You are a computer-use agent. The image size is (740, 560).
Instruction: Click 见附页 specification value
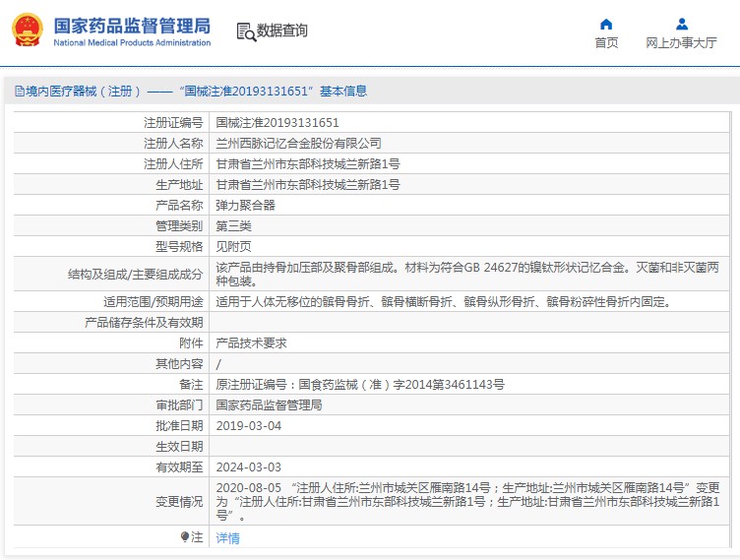point(233,246)
